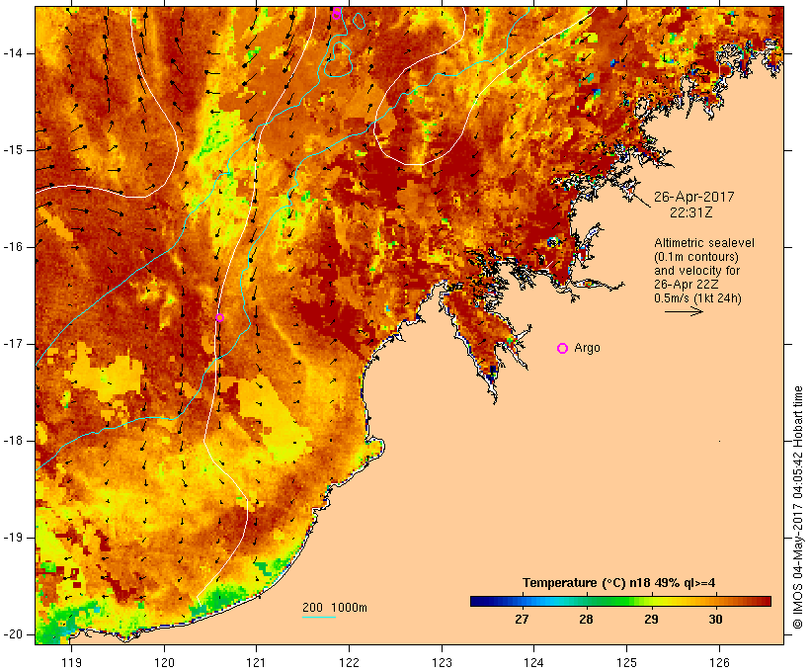
Task: Click the "and velocity for" text line
Action: pyautogui.click(x=696, y=271)
